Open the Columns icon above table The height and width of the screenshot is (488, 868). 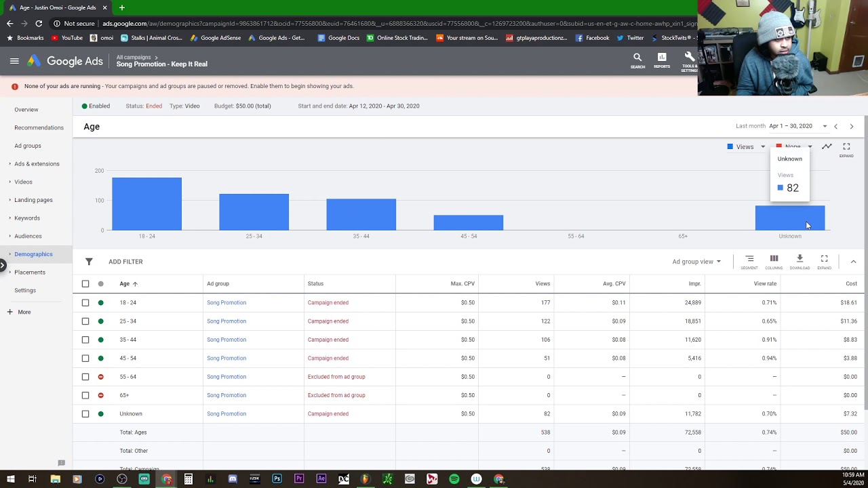pyautogui.click(x=774, y=259)
